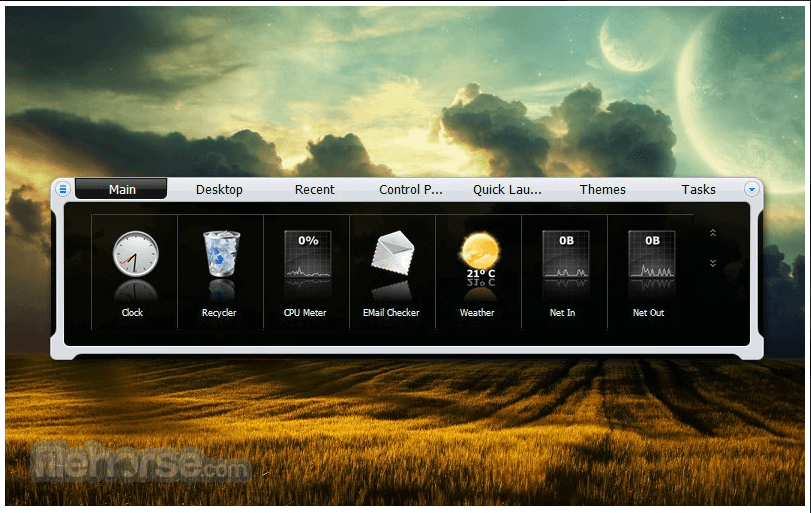The width and height of the screenshot is (811, 513).
Task: Click the 'Recycler' label text
Action: tap(219, 313)
